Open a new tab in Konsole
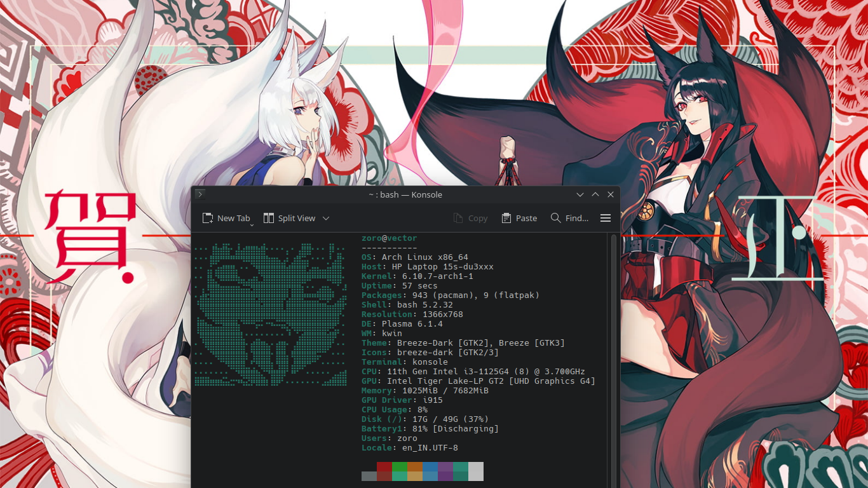The height and width of the screenshot is (488, 868). pos(226,218)
